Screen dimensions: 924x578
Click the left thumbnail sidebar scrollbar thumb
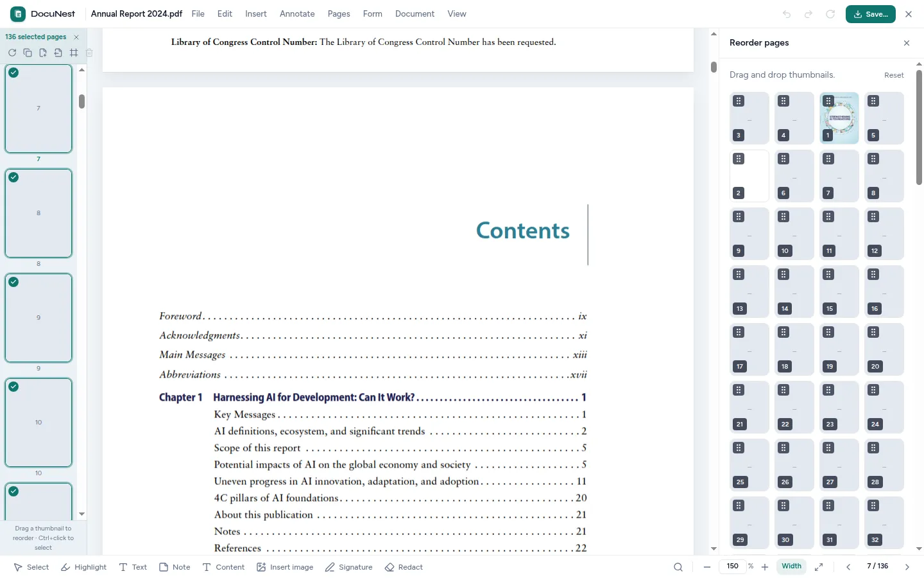pos(82,101)
